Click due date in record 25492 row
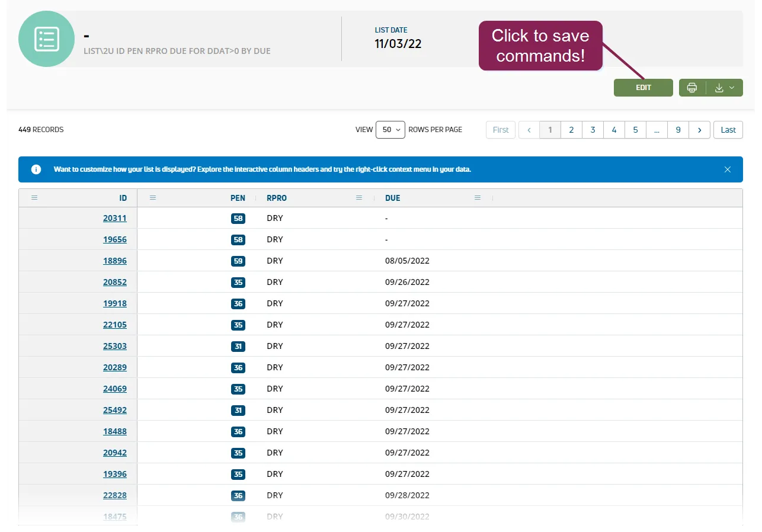 pos(407,410)
